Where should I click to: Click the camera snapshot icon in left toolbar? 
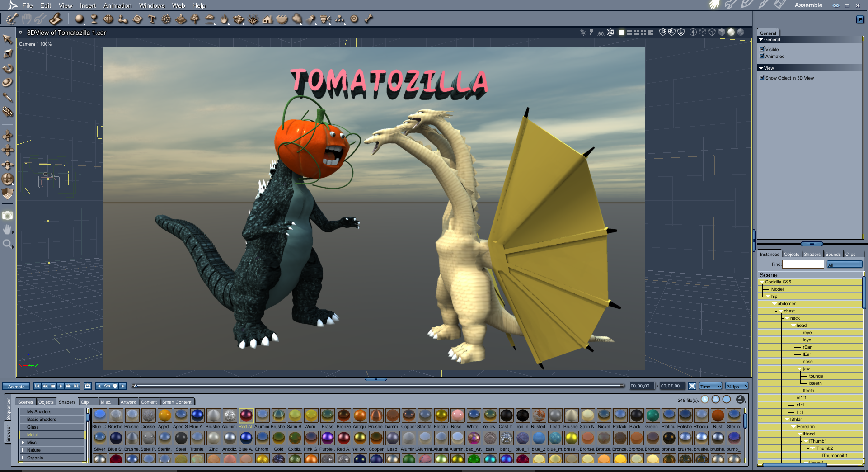click(x=8, y=216)
